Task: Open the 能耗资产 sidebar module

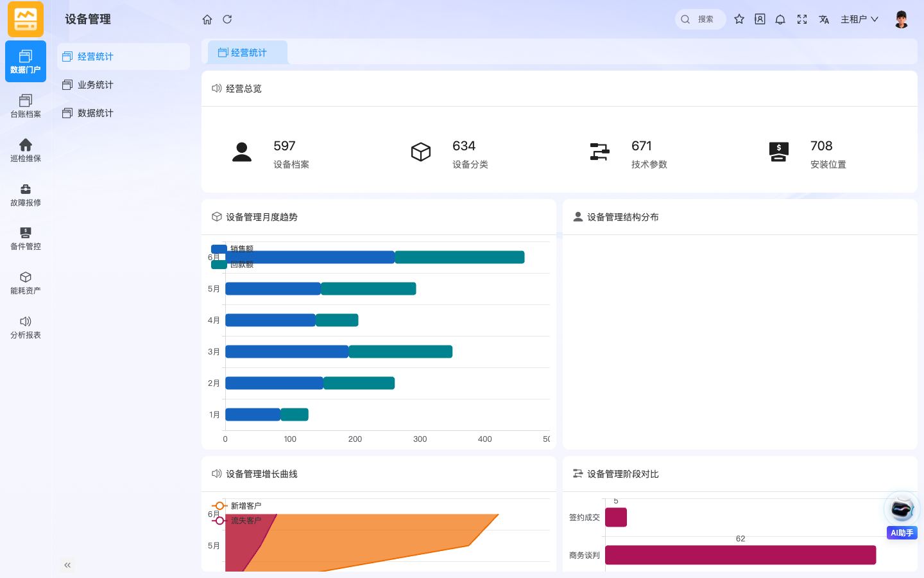Action: 26,283
